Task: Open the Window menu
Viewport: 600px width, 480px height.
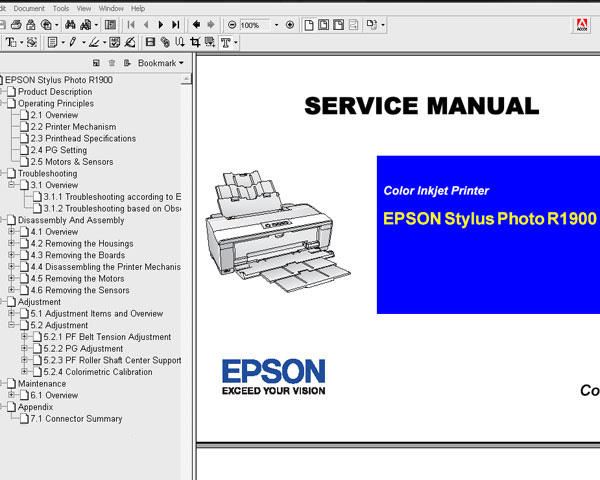Action: (111, 8)
